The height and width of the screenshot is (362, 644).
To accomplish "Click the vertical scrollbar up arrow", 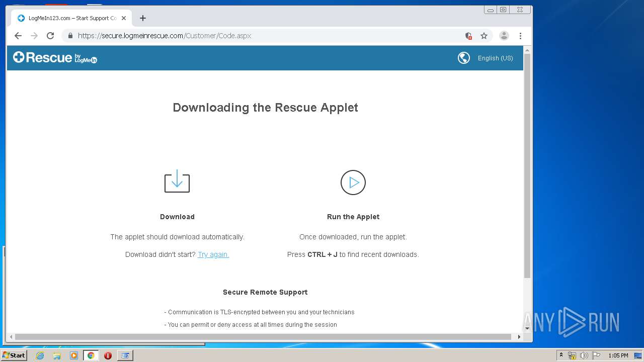I will [x=527, y=50].
